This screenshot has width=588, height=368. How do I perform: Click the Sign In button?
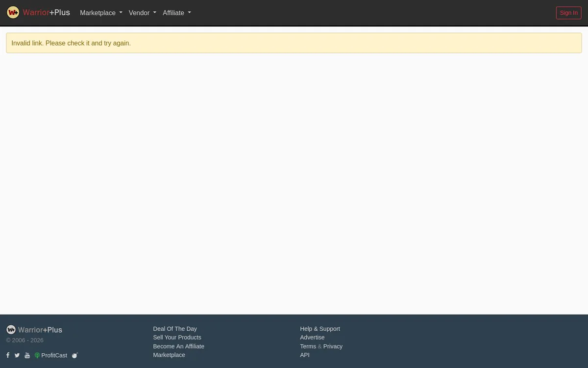tap(568, 13)
